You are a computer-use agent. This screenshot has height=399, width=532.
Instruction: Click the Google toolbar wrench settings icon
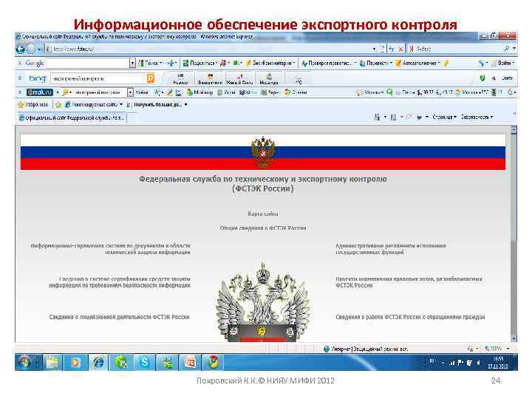pyautogui.click(x=482, y=63)
